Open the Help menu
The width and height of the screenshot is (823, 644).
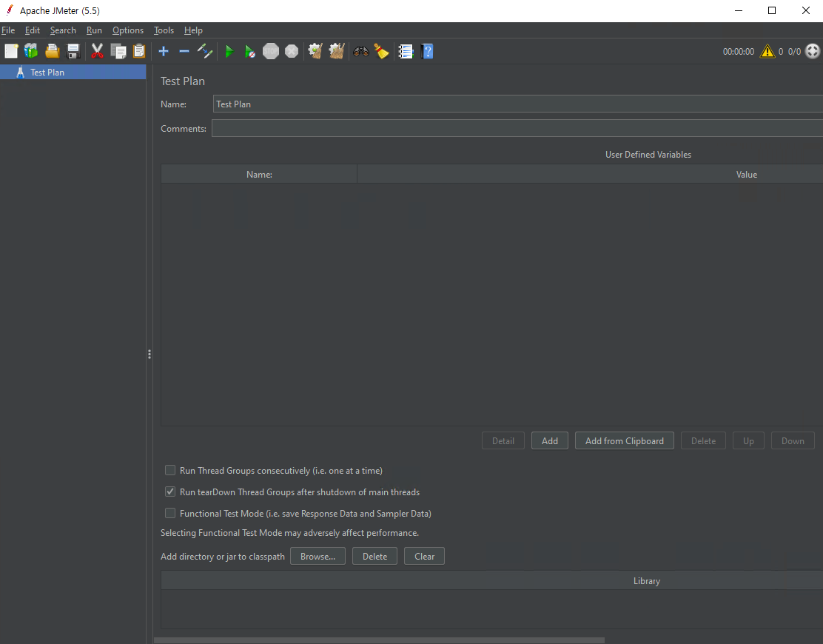[193, 30]
